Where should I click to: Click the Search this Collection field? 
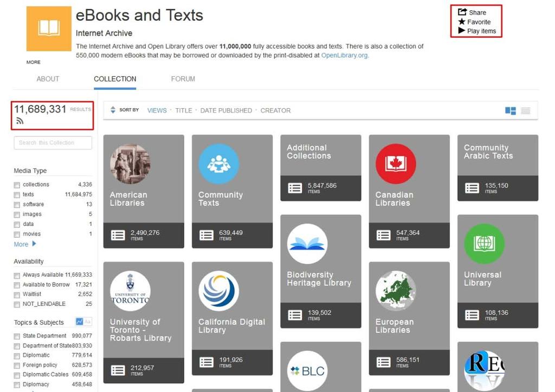(53, 143)
